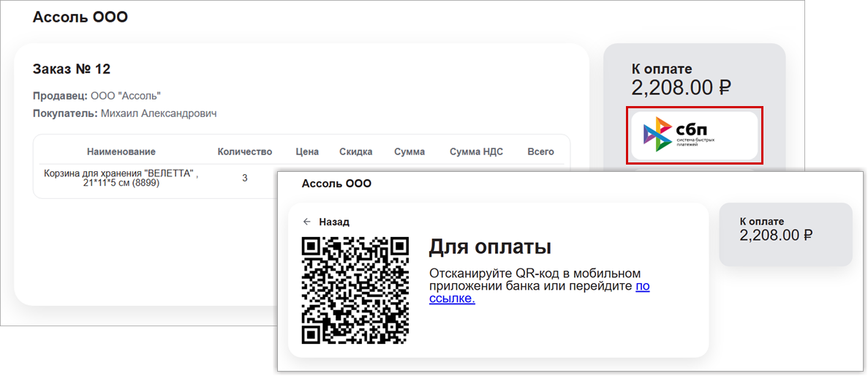Click the 'Ассоль ООО' header in the QR window

tap(336, 184)
